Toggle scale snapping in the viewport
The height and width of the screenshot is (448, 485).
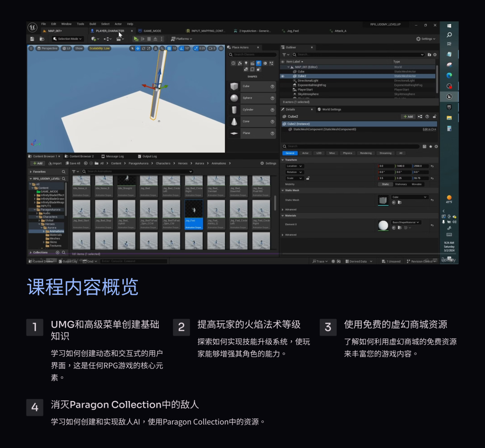pos(196,48)
